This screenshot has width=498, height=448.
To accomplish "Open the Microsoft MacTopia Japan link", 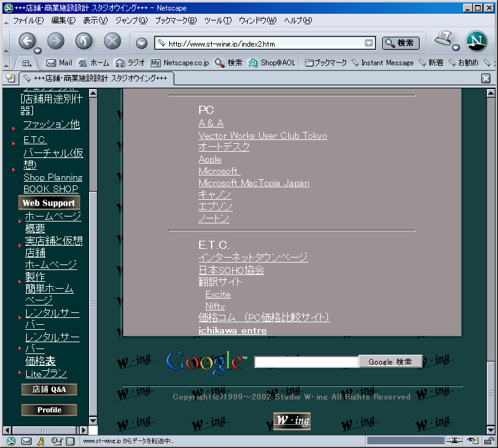I will click(254, 183).
